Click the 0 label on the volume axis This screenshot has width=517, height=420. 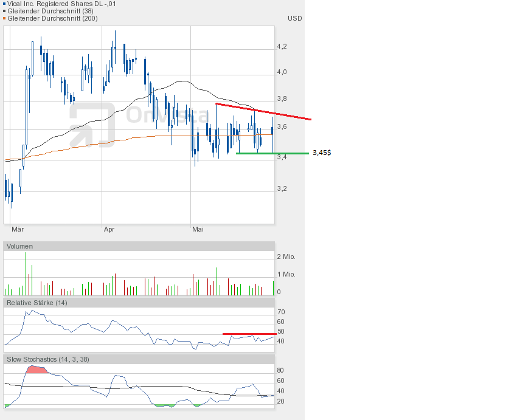click(279, 292)
